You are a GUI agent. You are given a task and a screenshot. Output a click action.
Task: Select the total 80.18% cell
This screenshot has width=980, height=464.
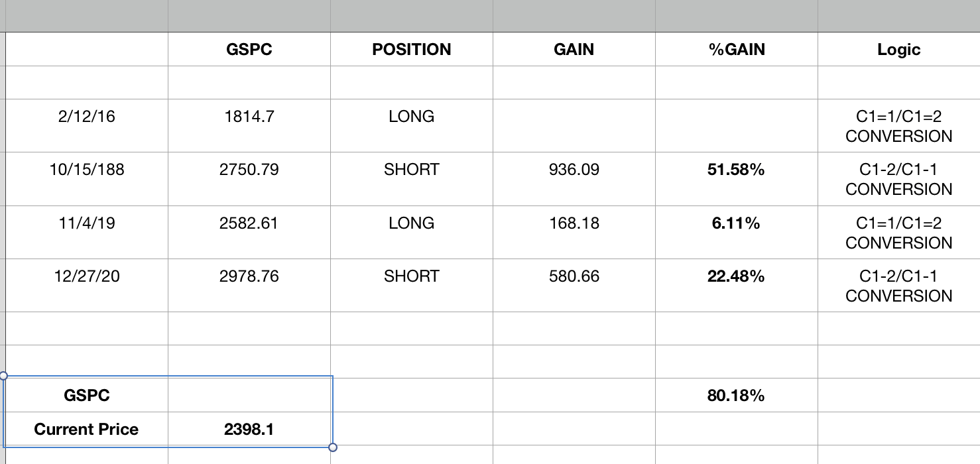[x=736, y=396]
